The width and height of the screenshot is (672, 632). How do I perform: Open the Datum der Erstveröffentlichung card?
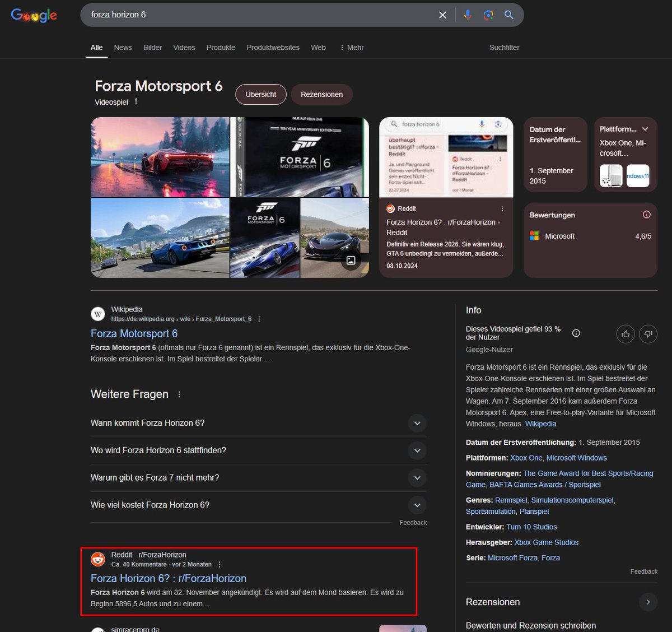click(x=556, y=155)
